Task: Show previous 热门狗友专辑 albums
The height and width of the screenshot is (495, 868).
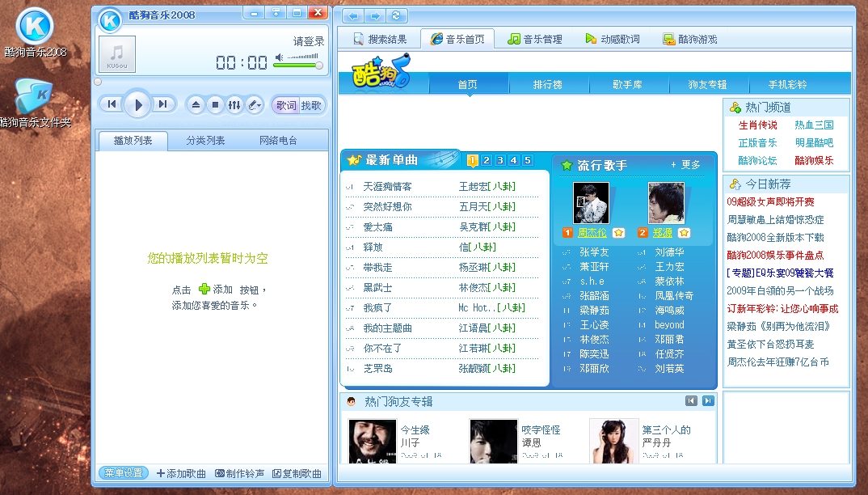Action: (x=691, y=400)
